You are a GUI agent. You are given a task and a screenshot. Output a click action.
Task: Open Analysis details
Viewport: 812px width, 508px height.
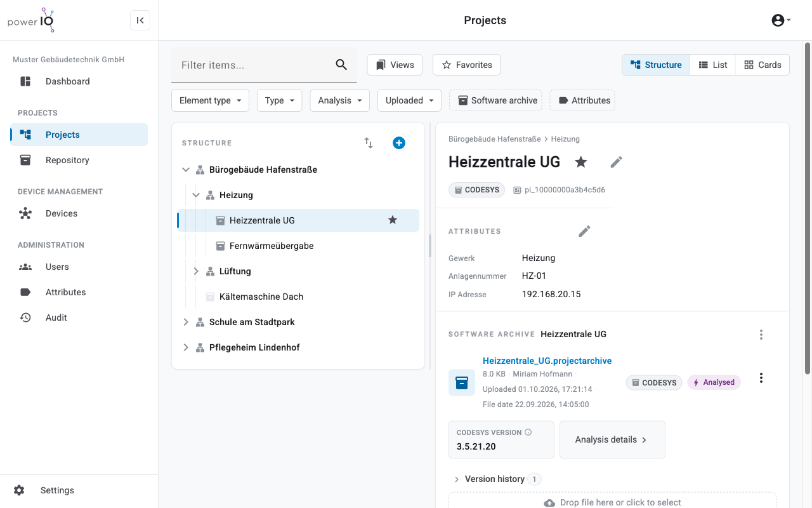pyautogui.click(x=612, y=439)
